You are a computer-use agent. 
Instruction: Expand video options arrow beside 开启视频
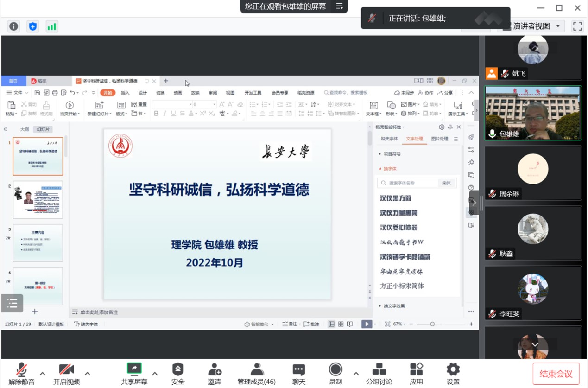[87, 374]
